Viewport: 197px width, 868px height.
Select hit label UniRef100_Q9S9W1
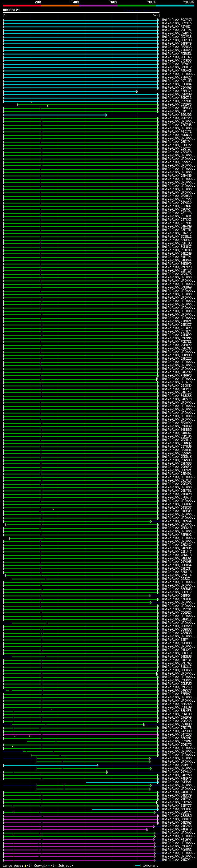tap(177, 101)
